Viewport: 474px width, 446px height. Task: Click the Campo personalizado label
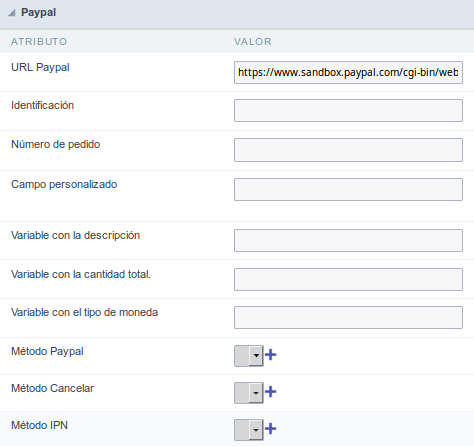pos(64,184)
